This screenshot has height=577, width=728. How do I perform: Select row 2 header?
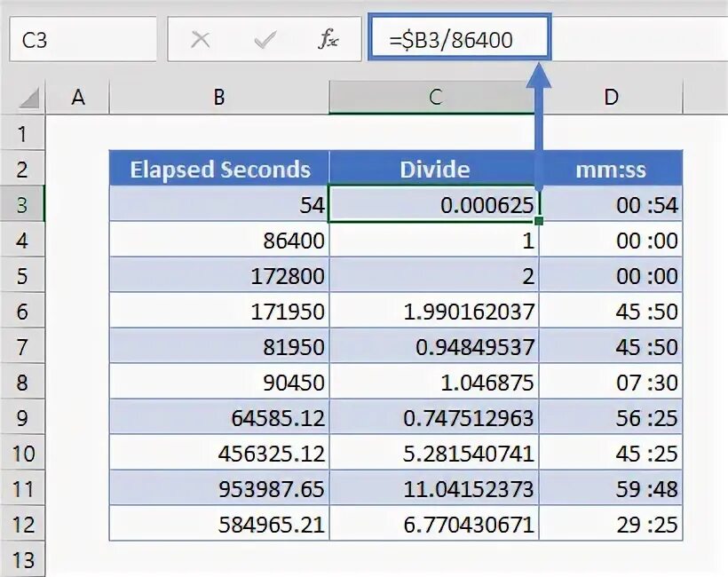tap(22, 169)
